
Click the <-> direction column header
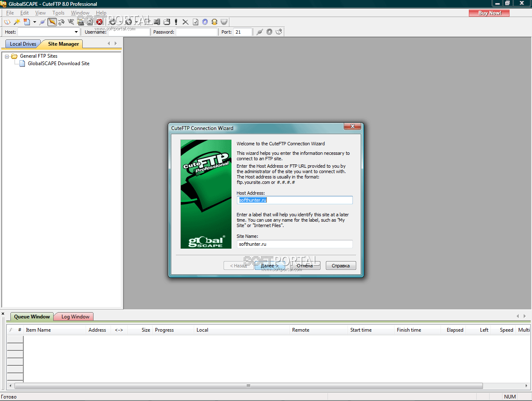point(119,330)
